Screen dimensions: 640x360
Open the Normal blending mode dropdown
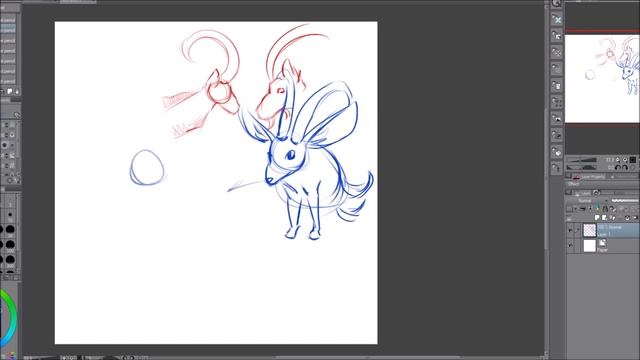(587, 201)
